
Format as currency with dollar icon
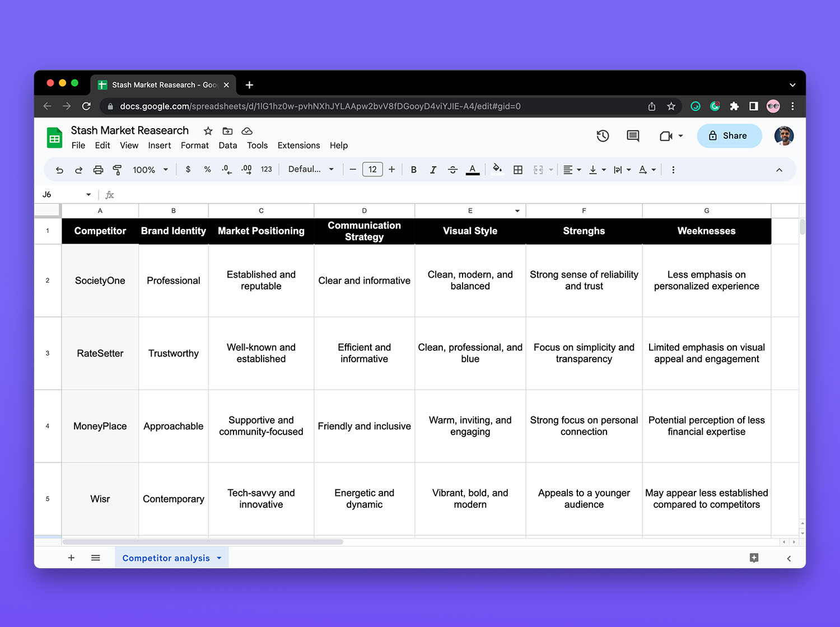pyautogui.click(x=188, y=169)
